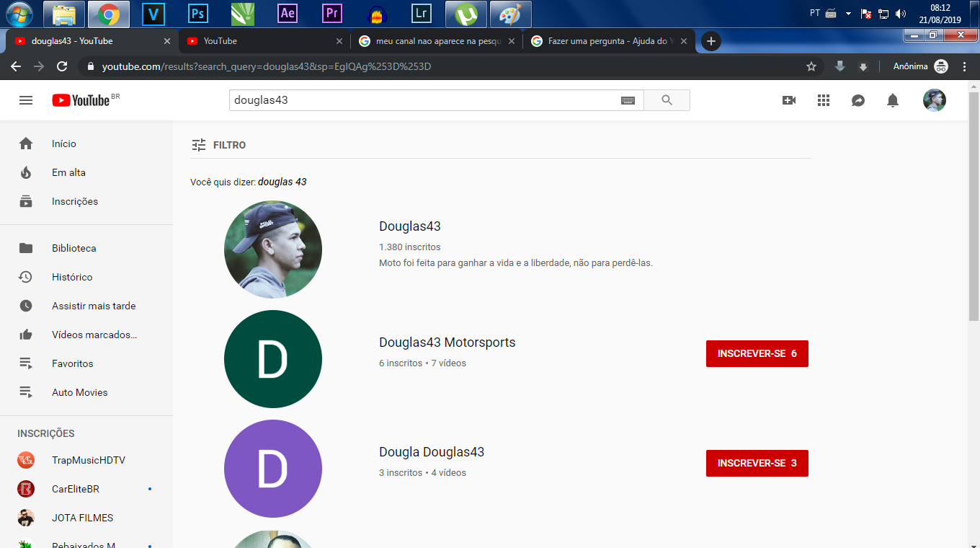Click the green D avatar of Douglas43 Motorsports
Image resolution: width=980 pixels, height=548 pixels.
[x=273, y=359]
